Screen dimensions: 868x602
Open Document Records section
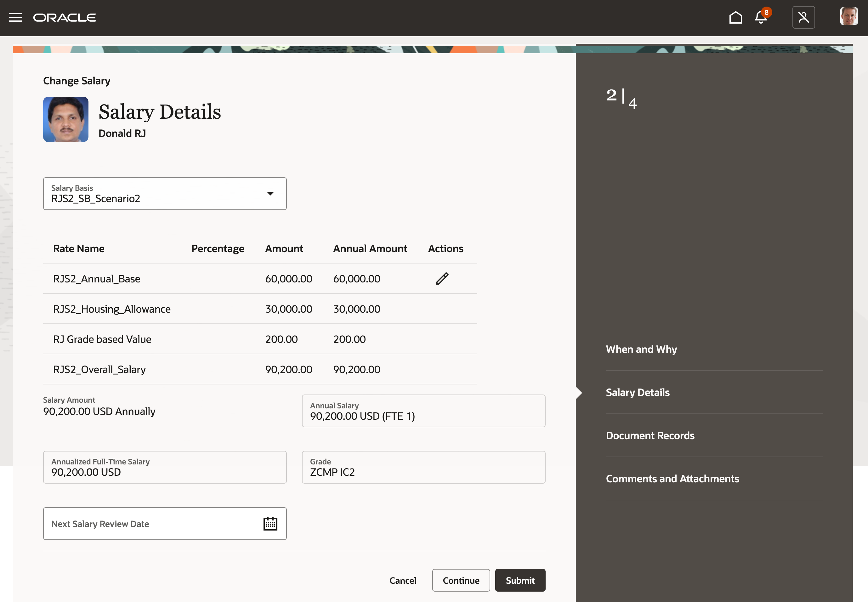tap(650, 435)
